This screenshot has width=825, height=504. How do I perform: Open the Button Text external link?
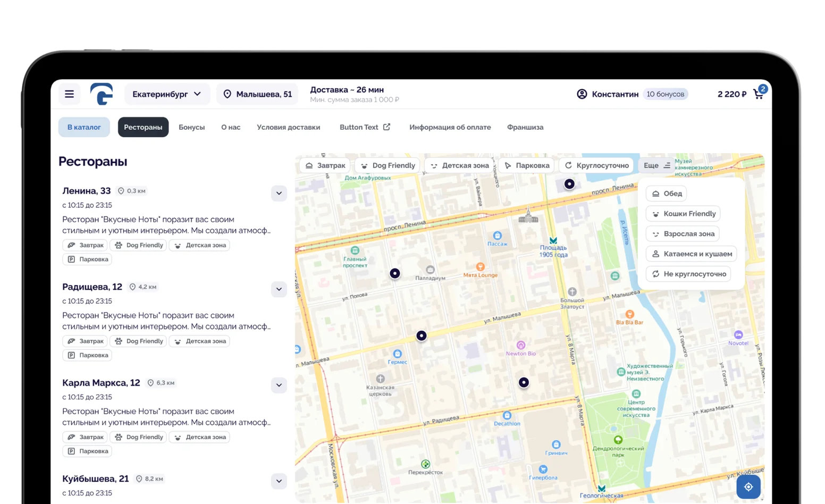coord(365,127)
